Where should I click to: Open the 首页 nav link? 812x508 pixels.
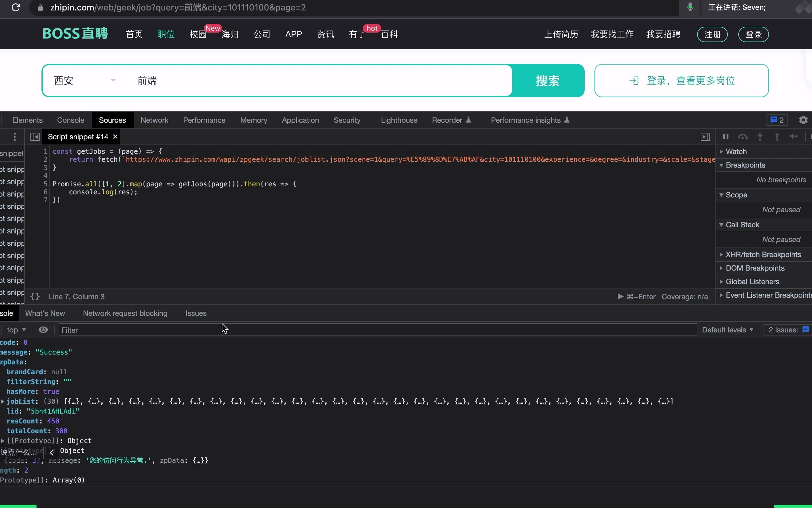click(x=134, y=34)
